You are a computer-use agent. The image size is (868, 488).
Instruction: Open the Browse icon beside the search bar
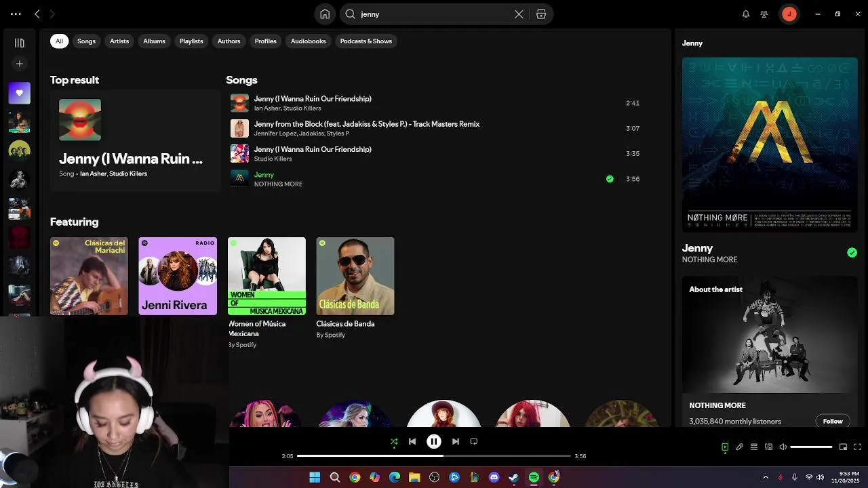[x=541, y=14]
